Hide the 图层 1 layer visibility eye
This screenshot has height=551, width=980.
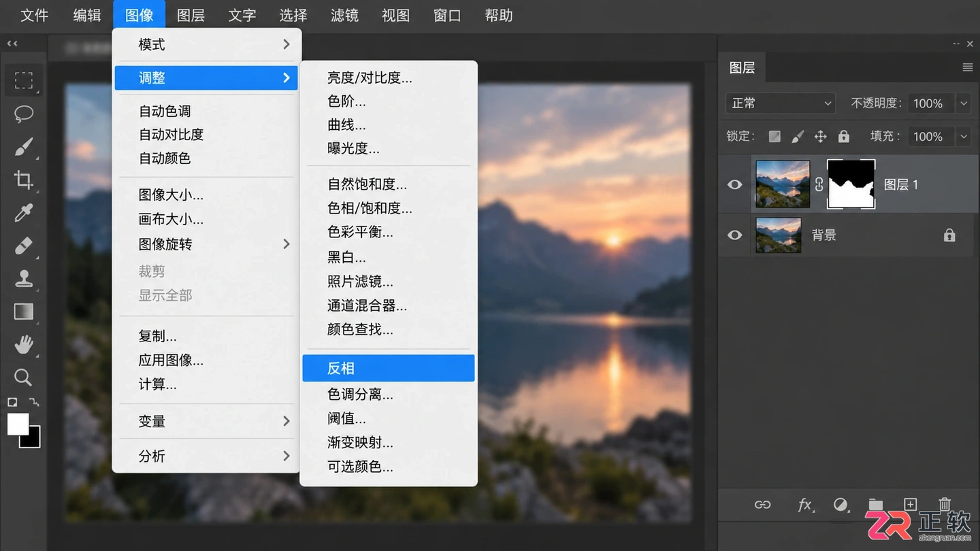[x=735, y=184]
